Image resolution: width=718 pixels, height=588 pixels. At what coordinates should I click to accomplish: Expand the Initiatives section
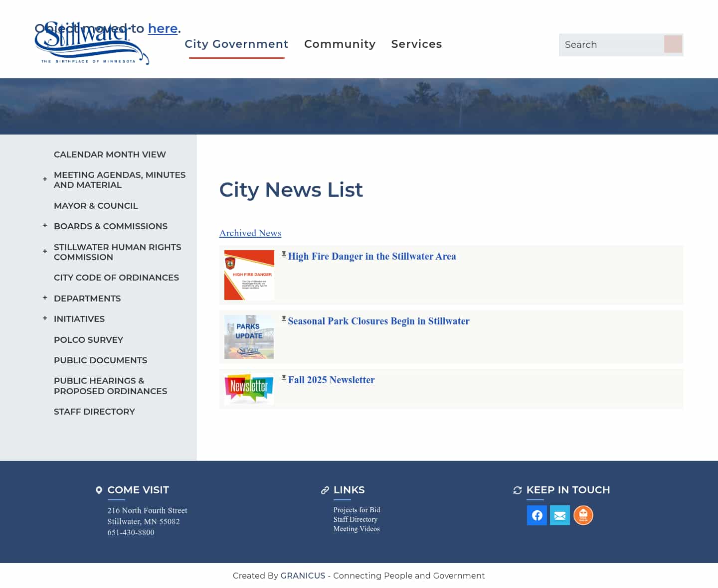pyautogui.click(x=44, y=317)
